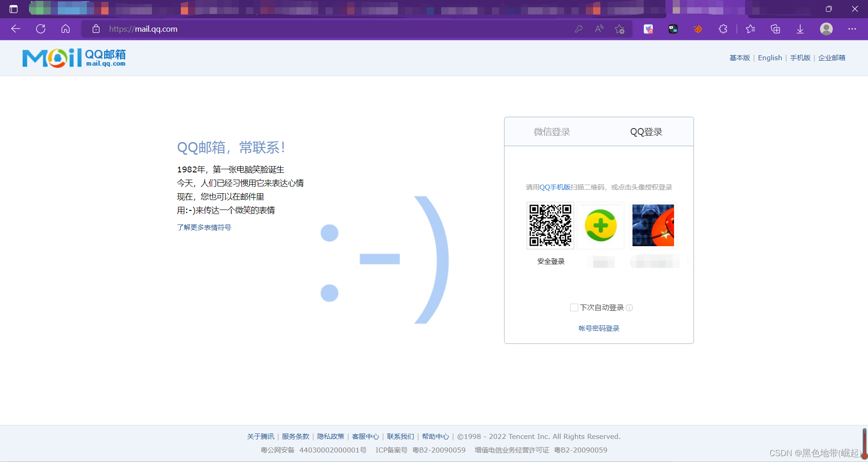Viewport: 868px width, 462px height.
Task: Open the colorful extension icon next to the favorites star
Action: point(648,29)
